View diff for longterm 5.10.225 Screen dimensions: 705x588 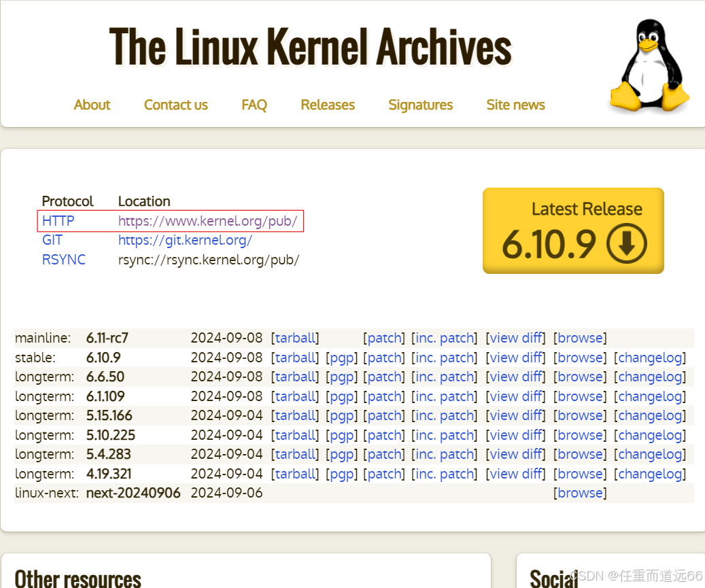[516, 435]
